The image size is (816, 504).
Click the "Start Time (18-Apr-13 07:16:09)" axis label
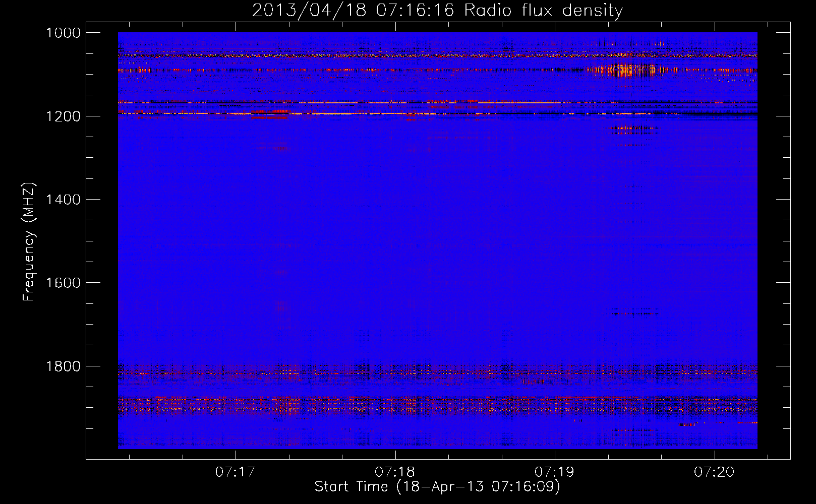pyautogui.click(x=437, y=487)
